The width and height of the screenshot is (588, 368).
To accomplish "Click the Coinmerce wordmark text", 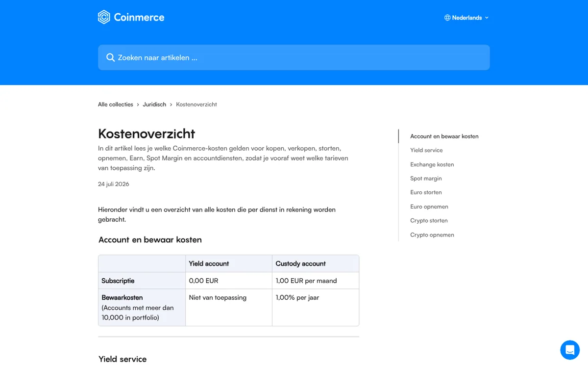I will click(x=139, y=18).
